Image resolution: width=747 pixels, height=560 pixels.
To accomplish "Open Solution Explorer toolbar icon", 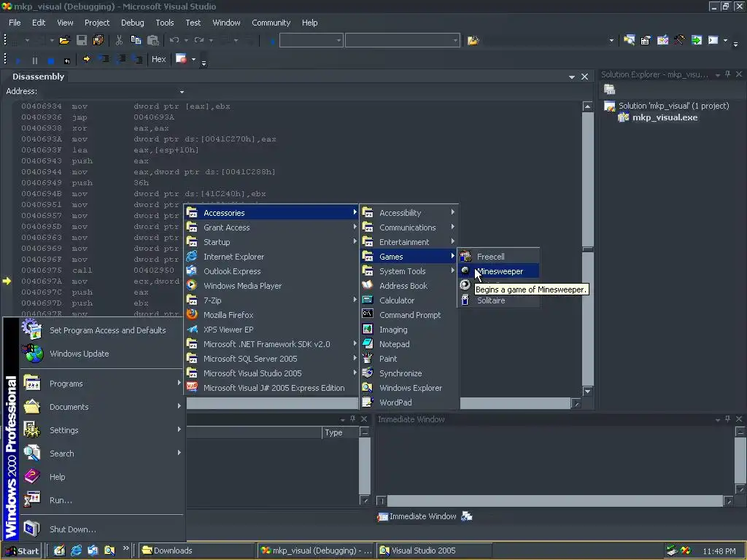I will click(x=629, y=41).
